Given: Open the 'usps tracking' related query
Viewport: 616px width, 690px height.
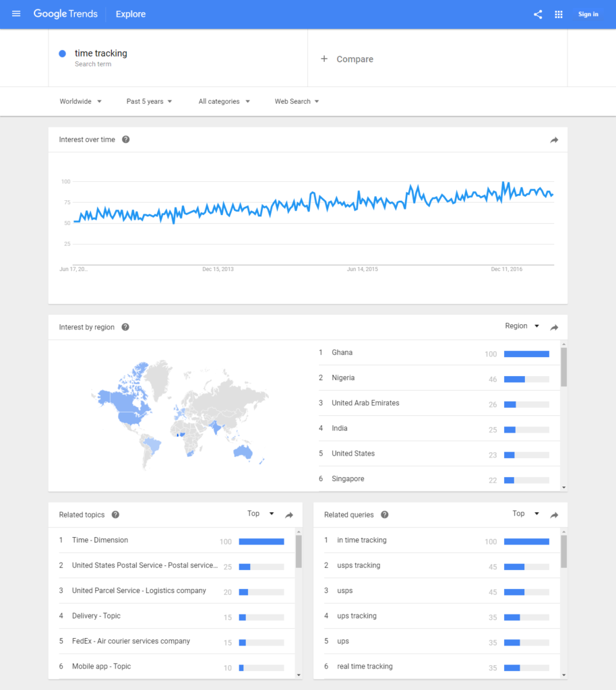Looking at the screenshot, I should tap(441, 565).
